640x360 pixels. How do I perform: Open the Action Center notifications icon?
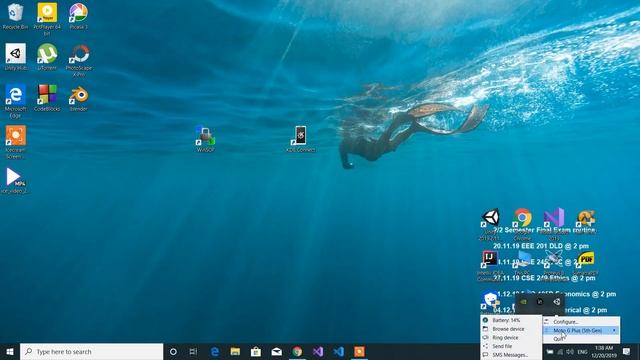[627, 351]
